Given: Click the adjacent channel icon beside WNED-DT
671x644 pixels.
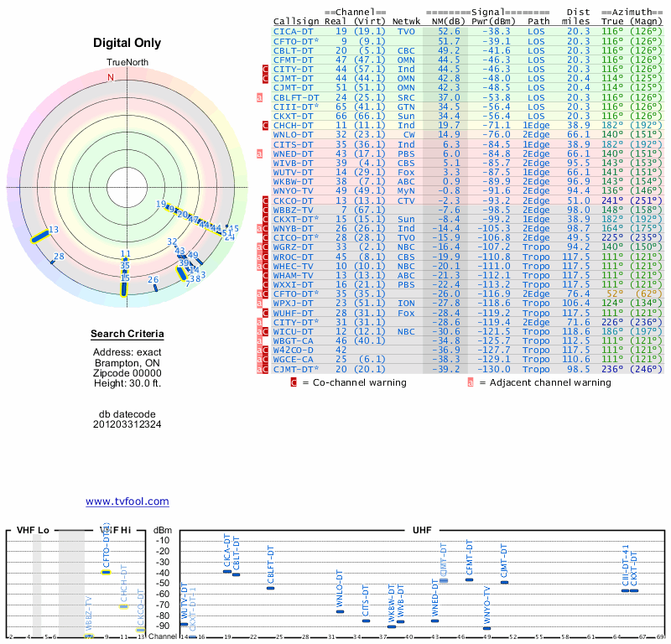Looking at the screenshot, I should tap(259, 153).
